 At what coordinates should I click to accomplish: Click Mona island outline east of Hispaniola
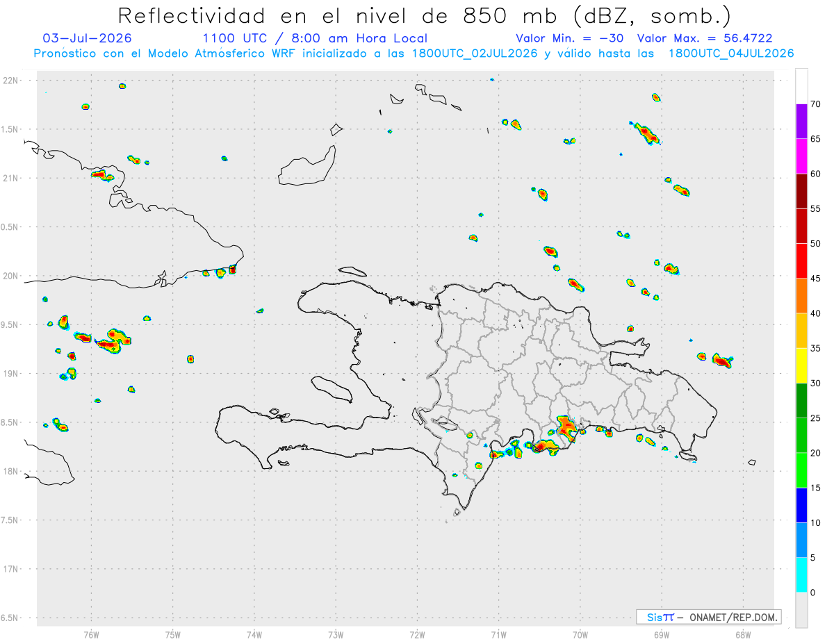tap(752, 462)
